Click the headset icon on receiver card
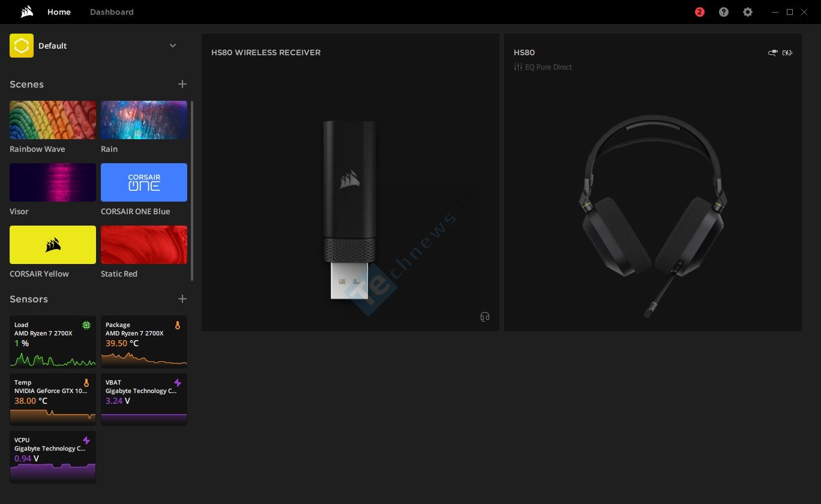The height and width of the screenshot is (504, 821). [485, 317]
